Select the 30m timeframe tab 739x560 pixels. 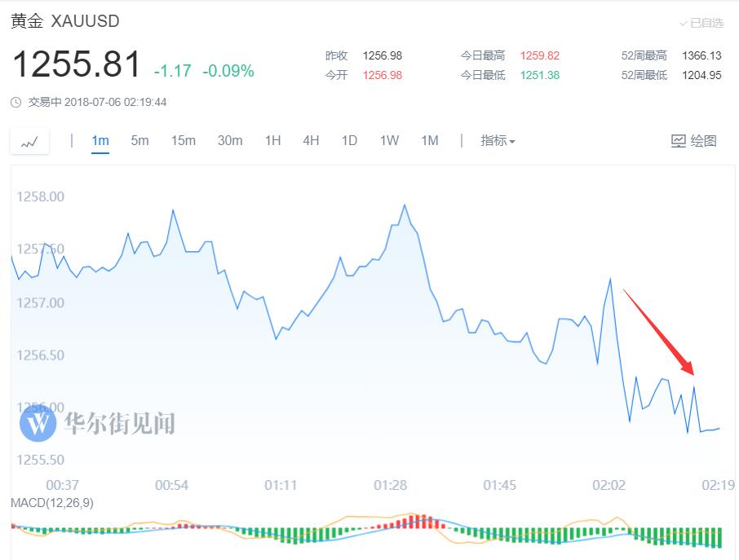(x=230, y=141)
